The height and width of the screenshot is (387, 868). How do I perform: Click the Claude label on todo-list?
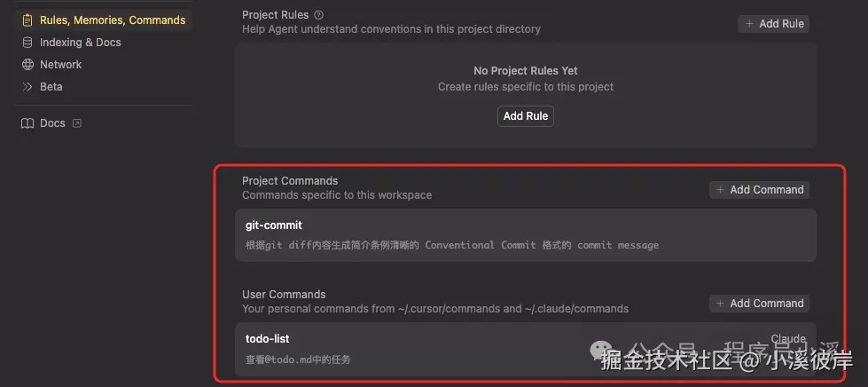[787, 339]
